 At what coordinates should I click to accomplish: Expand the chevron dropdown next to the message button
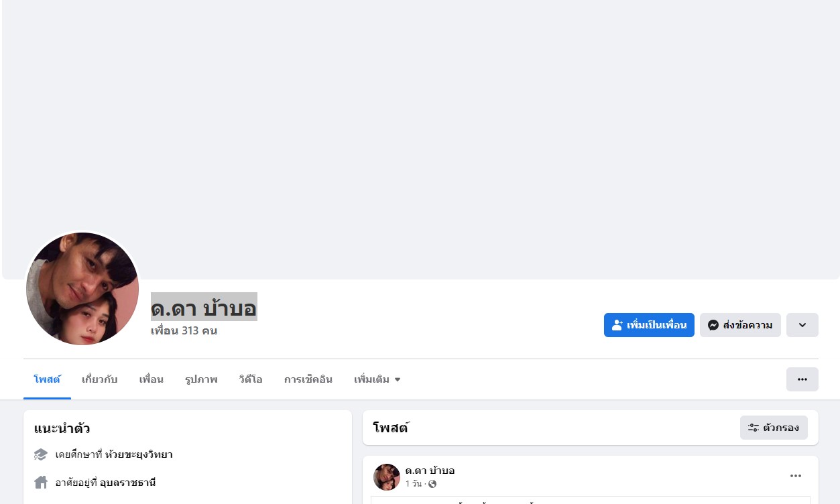[802, 325]
